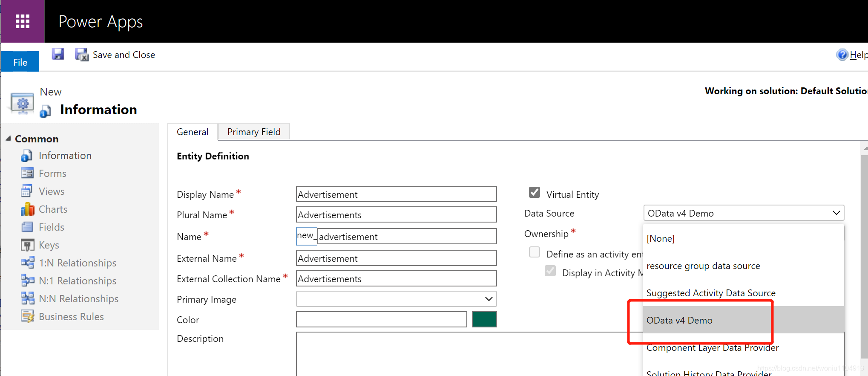Click the Save and Close icon
This screenshot has width=868, height=376.
click(82, 55)
